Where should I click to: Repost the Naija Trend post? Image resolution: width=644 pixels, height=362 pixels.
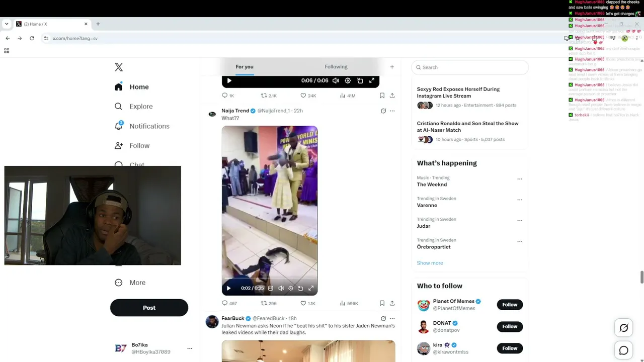pyautogui.click(x=269, y=303)
